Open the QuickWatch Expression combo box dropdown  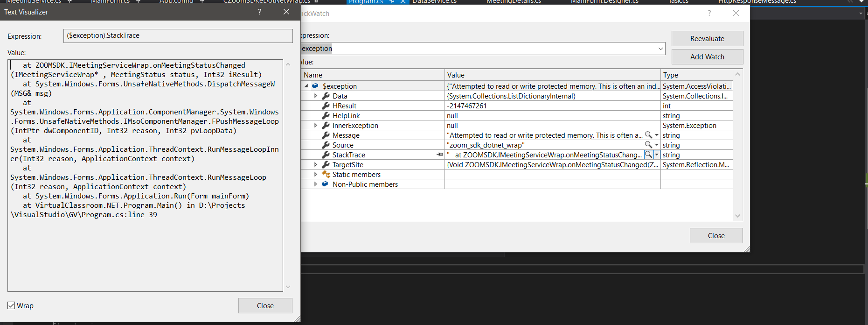[x=660, y=49]
